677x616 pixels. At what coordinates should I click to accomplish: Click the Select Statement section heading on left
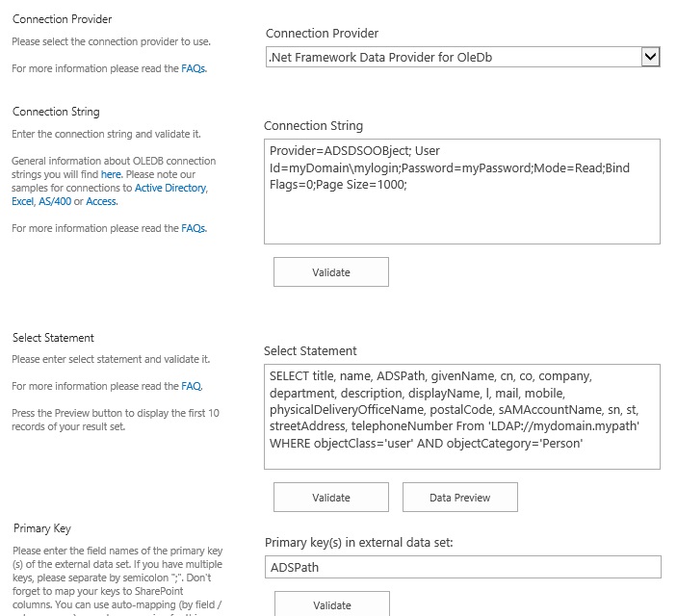53,338
